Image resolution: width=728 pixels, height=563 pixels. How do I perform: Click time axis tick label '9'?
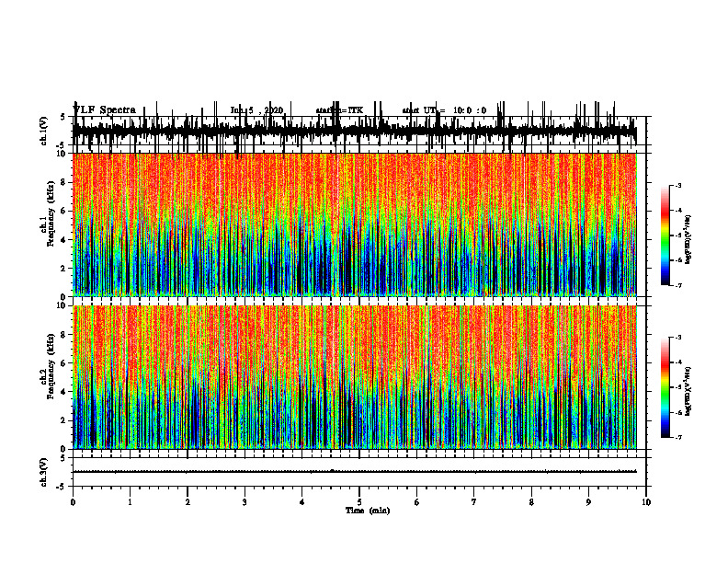(588, 502)
